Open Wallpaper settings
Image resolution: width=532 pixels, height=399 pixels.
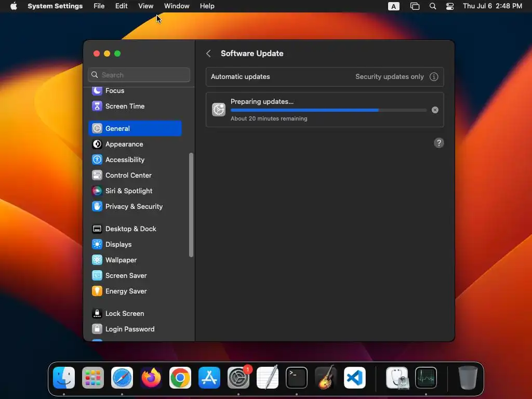click(x=135, y=260)
